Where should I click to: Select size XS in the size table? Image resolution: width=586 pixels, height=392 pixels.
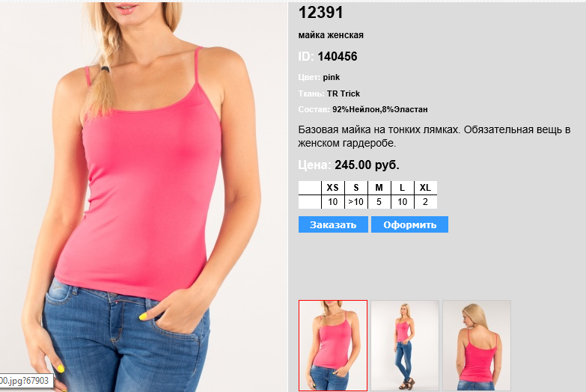coord(332,188)
